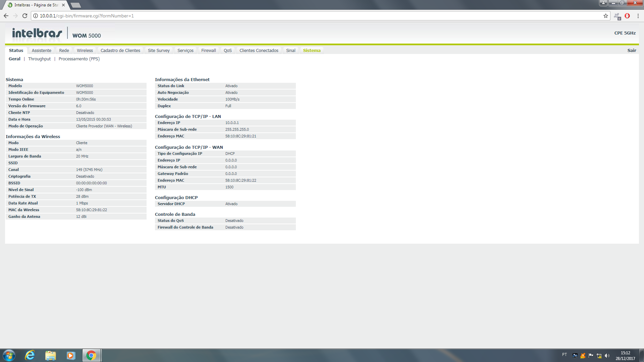Open Chrome three-dot menu icon
Image resolution: width=644 pixels, height=362 pixels.
click(x=638, y=16)
